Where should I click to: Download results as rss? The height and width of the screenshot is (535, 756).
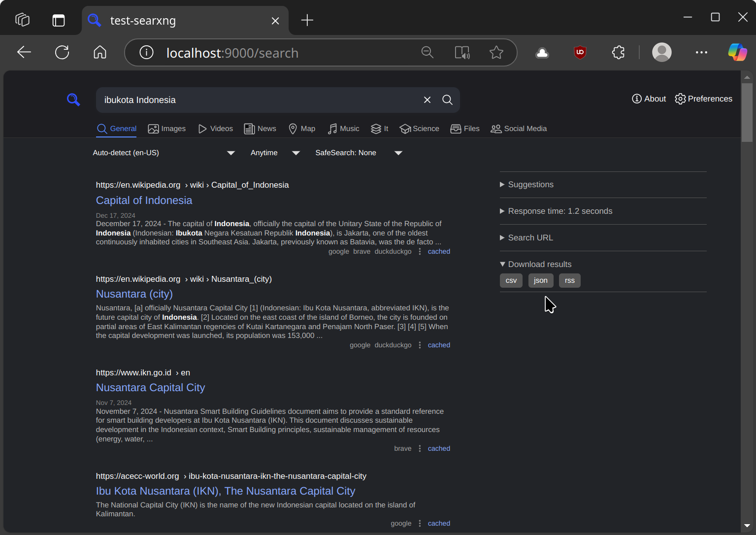[x=570, y=281]
